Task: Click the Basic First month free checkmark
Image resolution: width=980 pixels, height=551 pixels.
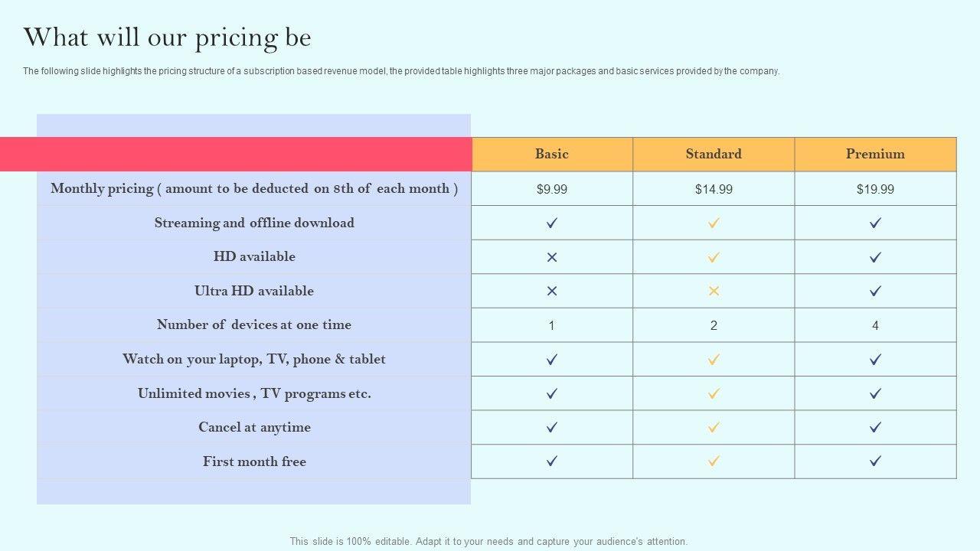Action: [552, 461]
